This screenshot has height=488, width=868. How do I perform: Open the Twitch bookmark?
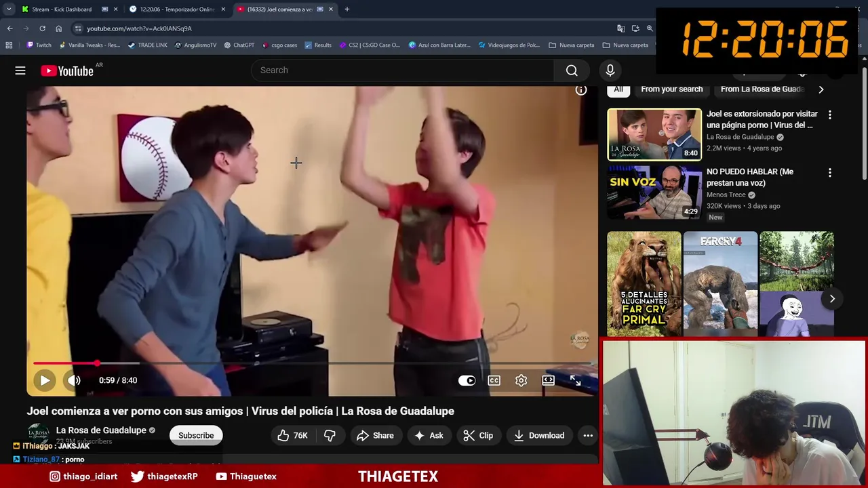tap(39, 45)
